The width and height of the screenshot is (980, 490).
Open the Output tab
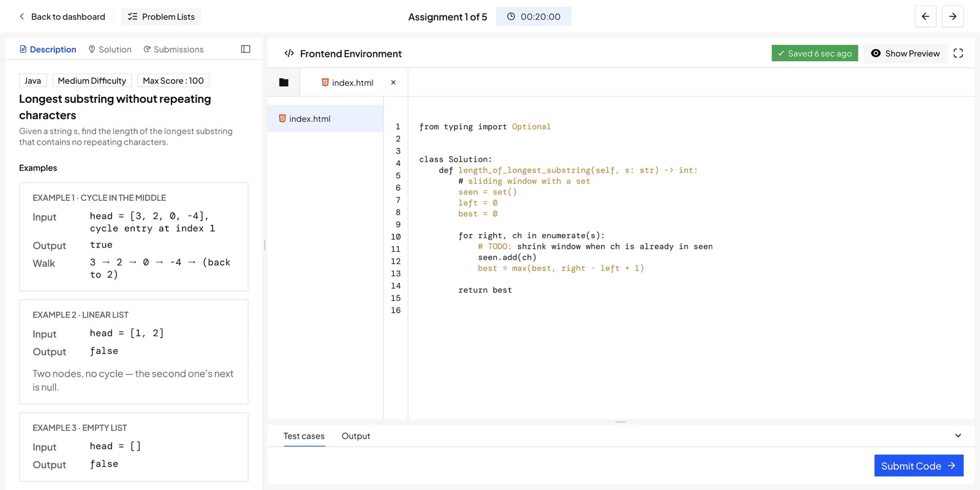tap(356, 436)
